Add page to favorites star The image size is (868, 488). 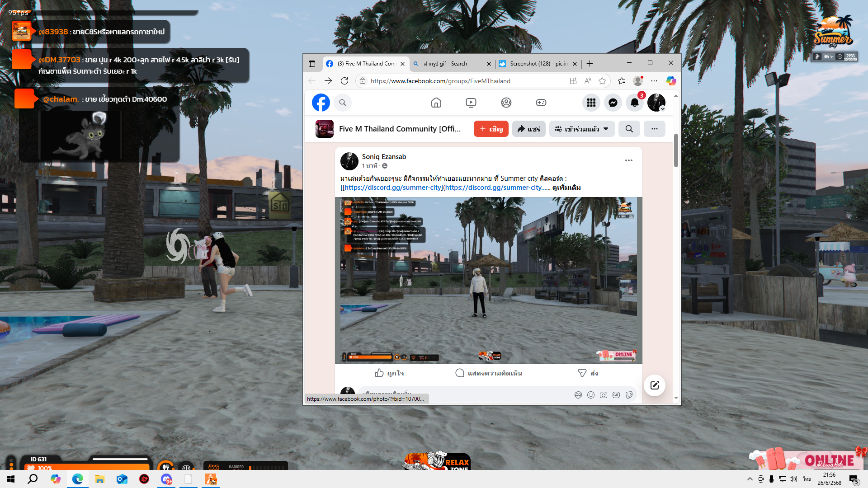(602, 81)
